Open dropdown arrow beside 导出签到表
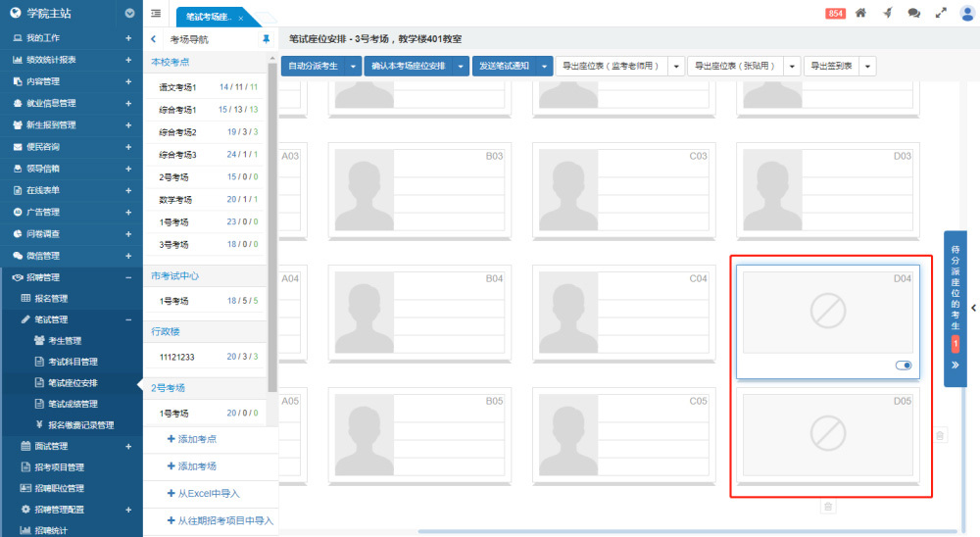Image resolution: width=980 pixels, height=537 pixels. coord(867,66)
